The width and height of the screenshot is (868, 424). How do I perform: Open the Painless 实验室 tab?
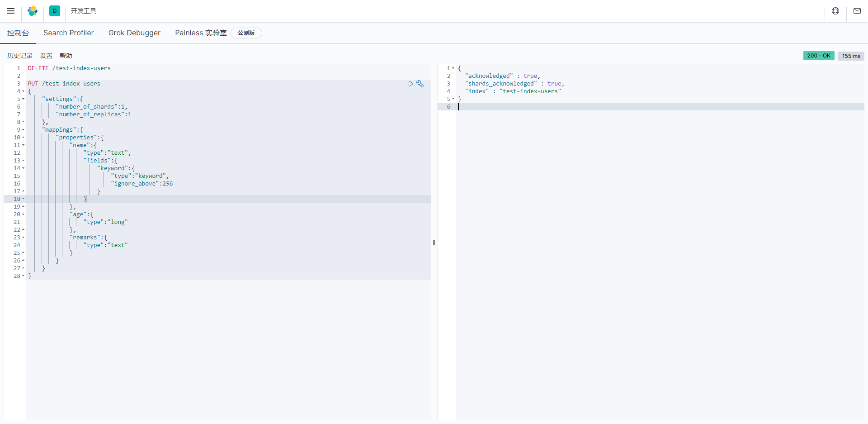coord(201,33)
